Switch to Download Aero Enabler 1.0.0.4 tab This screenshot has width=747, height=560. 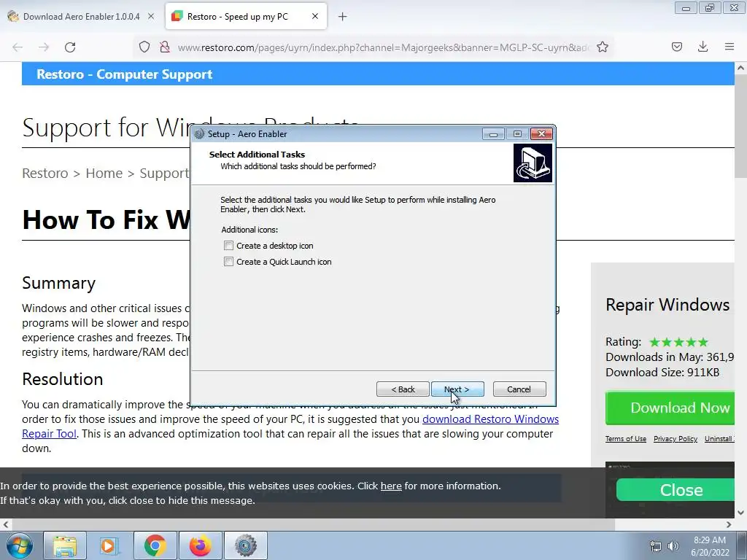[x=81, y=17]
